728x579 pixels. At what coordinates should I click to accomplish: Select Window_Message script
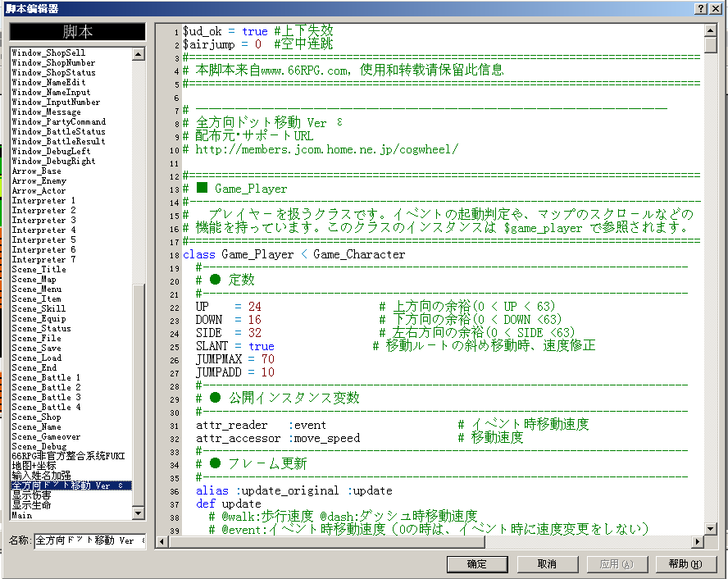pyautogui.click(x=47, y=112)
